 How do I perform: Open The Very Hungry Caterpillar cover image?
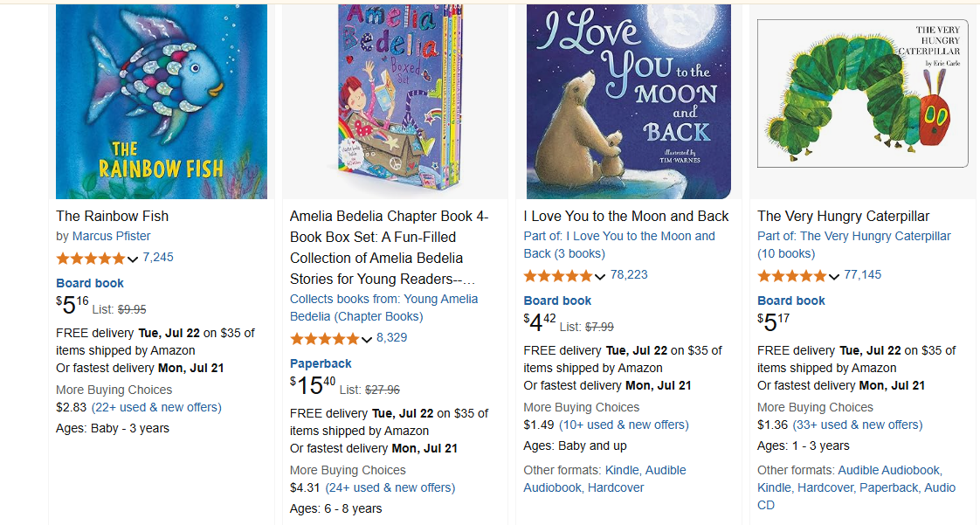point(863,94)
